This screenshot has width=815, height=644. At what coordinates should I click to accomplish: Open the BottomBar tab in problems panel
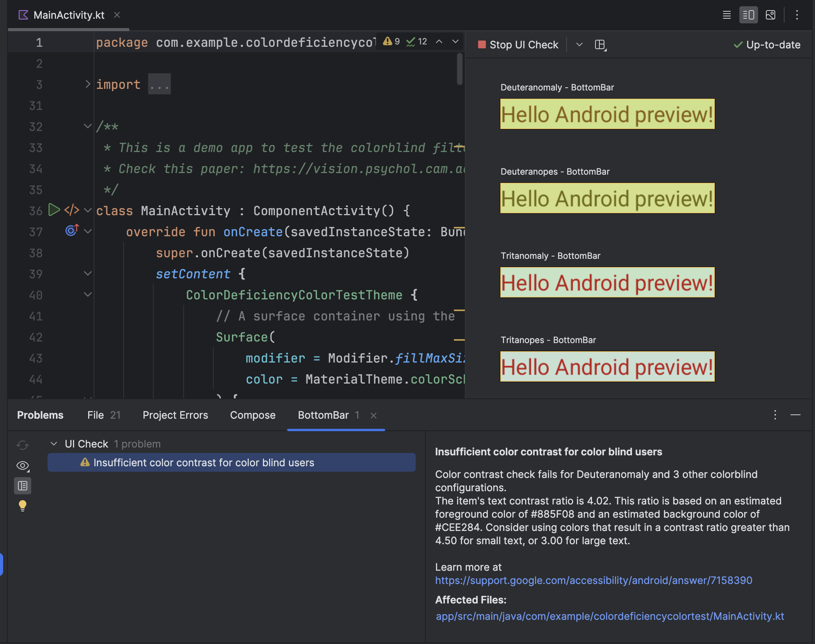(x=323, y=414)
